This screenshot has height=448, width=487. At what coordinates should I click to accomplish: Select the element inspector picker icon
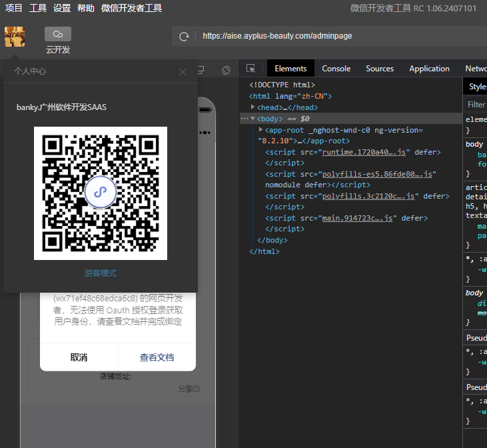coord(250,69)
